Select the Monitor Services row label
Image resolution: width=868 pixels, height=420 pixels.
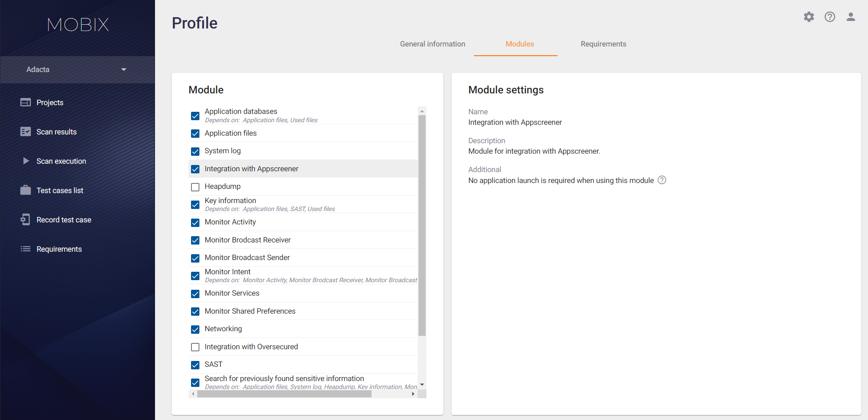click(232, 293)
